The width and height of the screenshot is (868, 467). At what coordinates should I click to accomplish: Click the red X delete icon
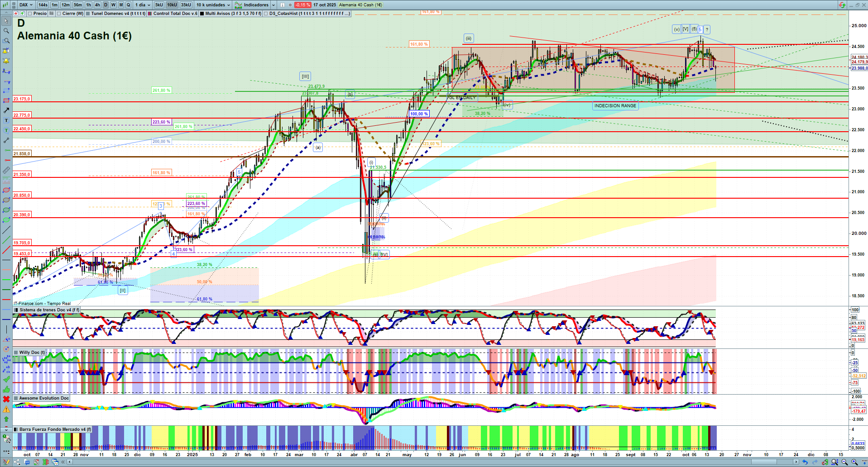(x=6, y=399)
